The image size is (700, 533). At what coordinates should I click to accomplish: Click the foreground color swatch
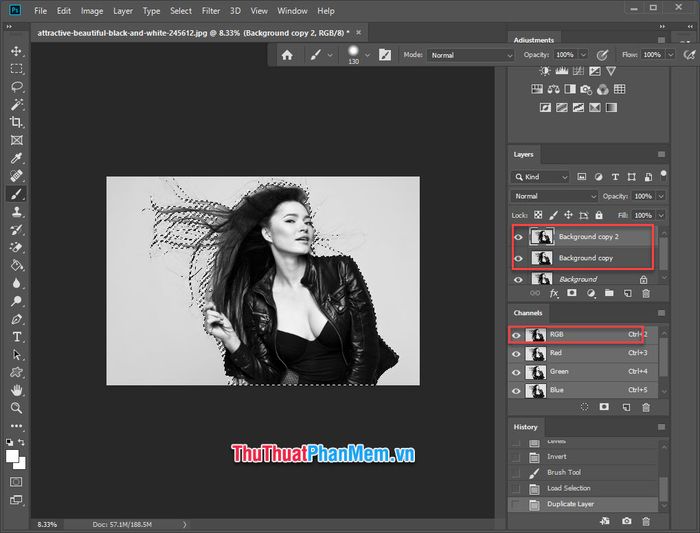pos(12,456)
